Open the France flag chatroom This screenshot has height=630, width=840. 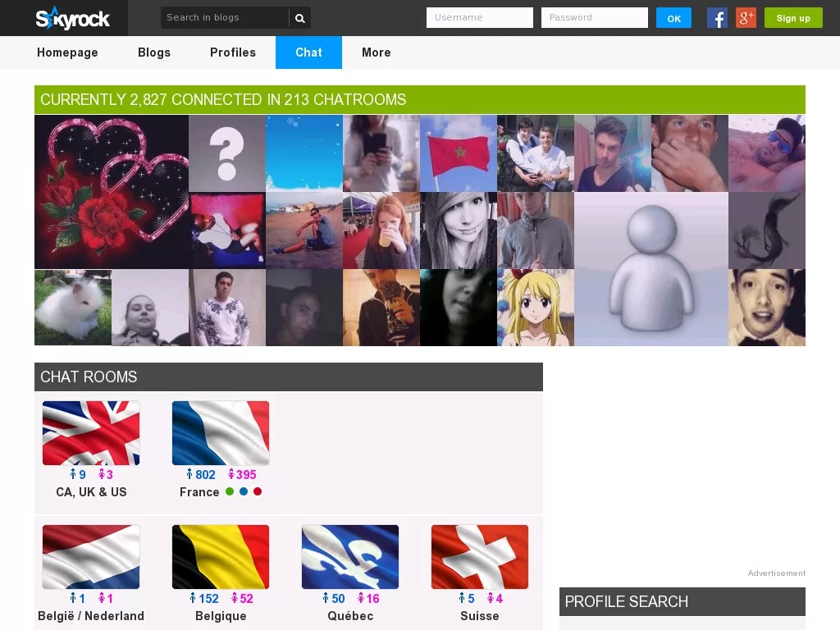click(x=221, y=433)
